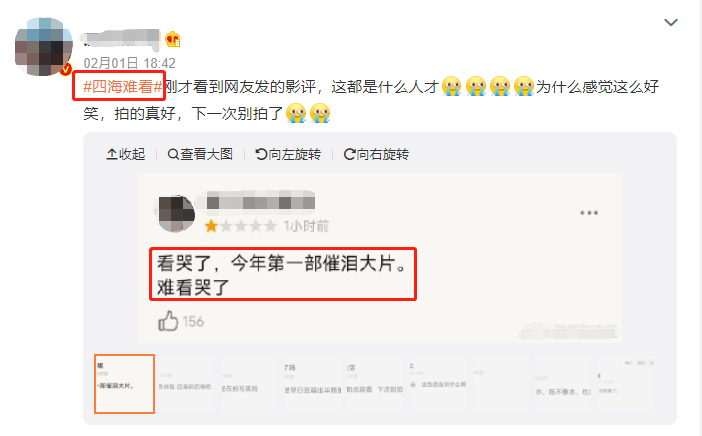Screen dimensions: 702x436
Task: Open the post timestamp 02月01日 18:42
Action: click(x=129, y=63)
